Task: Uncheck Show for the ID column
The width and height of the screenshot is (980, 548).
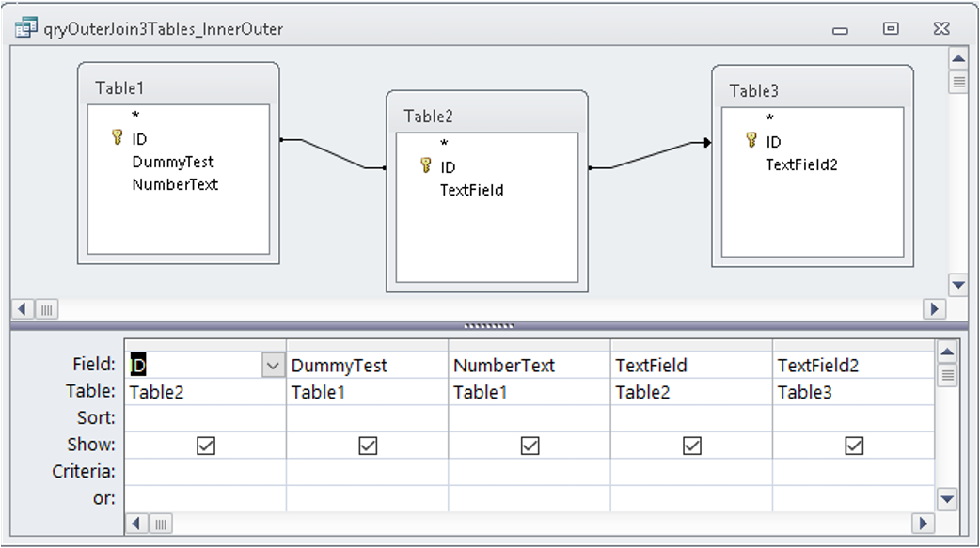Action: [x=206, y=446]
